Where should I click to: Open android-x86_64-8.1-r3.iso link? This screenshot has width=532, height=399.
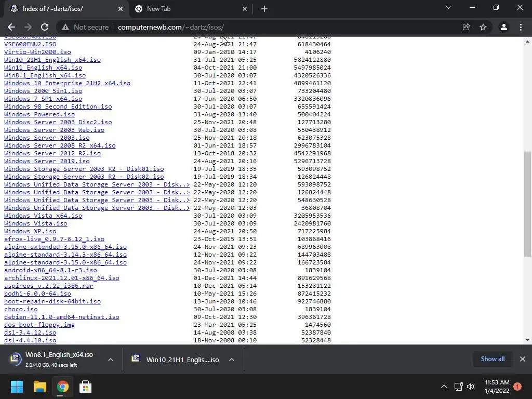pos(50,270)
